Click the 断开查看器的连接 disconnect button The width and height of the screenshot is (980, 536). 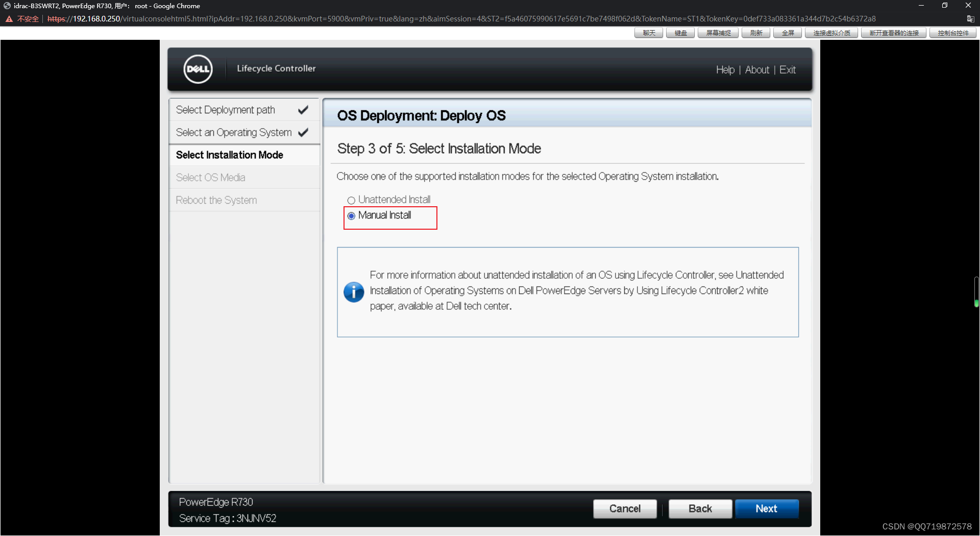[894, 33]
